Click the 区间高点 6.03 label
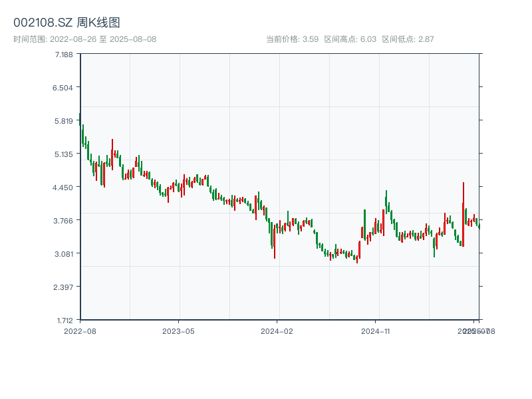 click(x=350, y=39)
